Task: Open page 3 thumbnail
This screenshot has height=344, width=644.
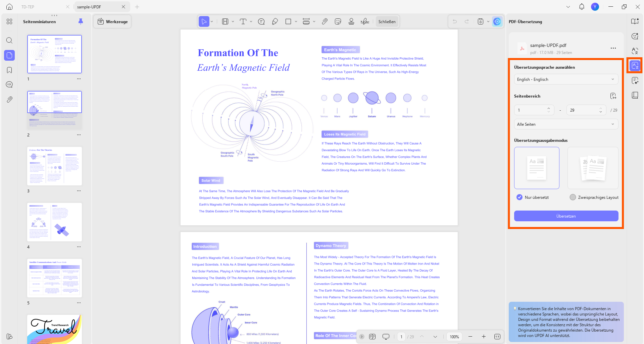Action: click(54, 166)
